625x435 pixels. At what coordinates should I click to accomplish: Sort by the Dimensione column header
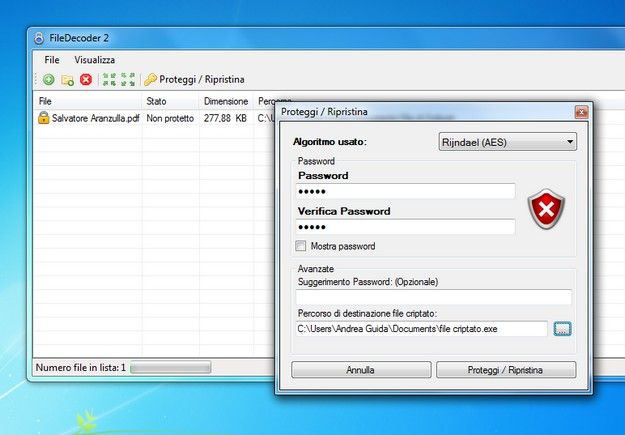pos(226,101)
